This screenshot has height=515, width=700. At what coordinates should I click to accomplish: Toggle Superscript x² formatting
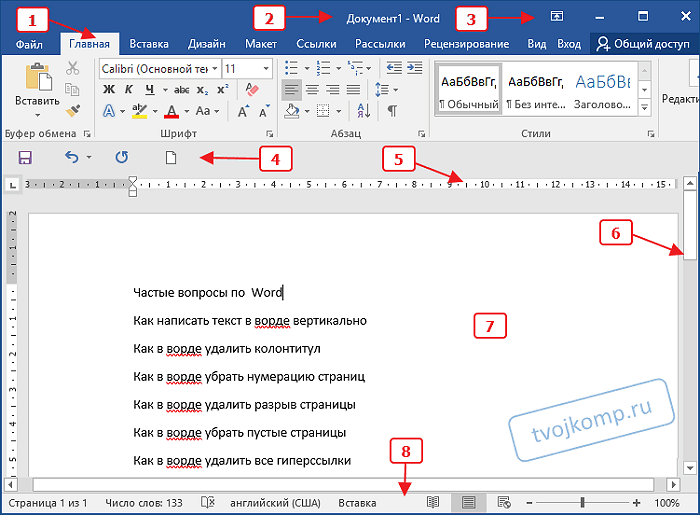pyautogui.click(x=223, y=89)
